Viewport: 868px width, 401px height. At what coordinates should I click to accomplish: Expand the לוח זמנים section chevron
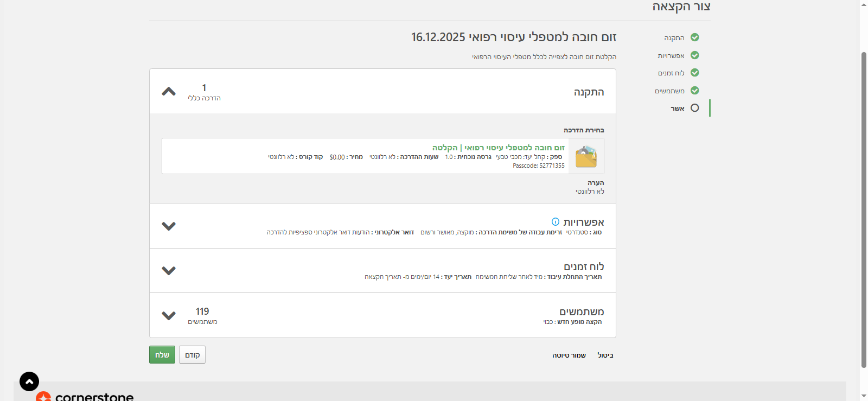(x=169, y=270)
